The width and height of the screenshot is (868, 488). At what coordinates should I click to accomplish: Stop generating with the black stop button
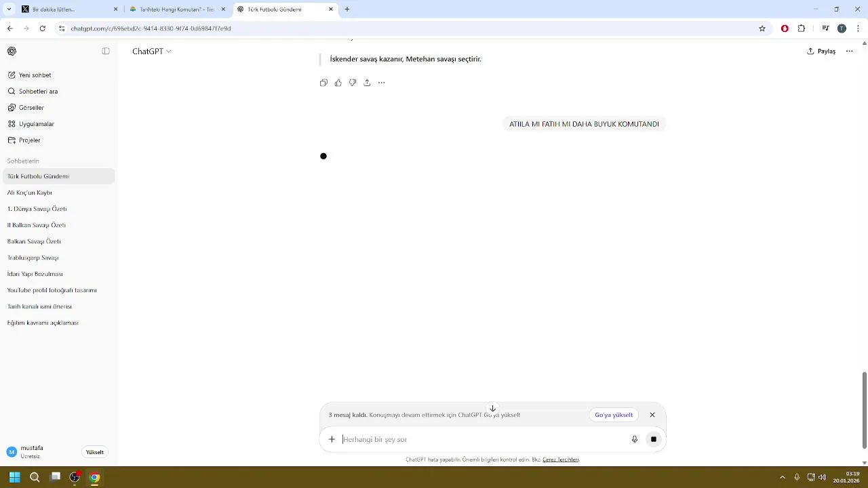[x=654, y=439]
